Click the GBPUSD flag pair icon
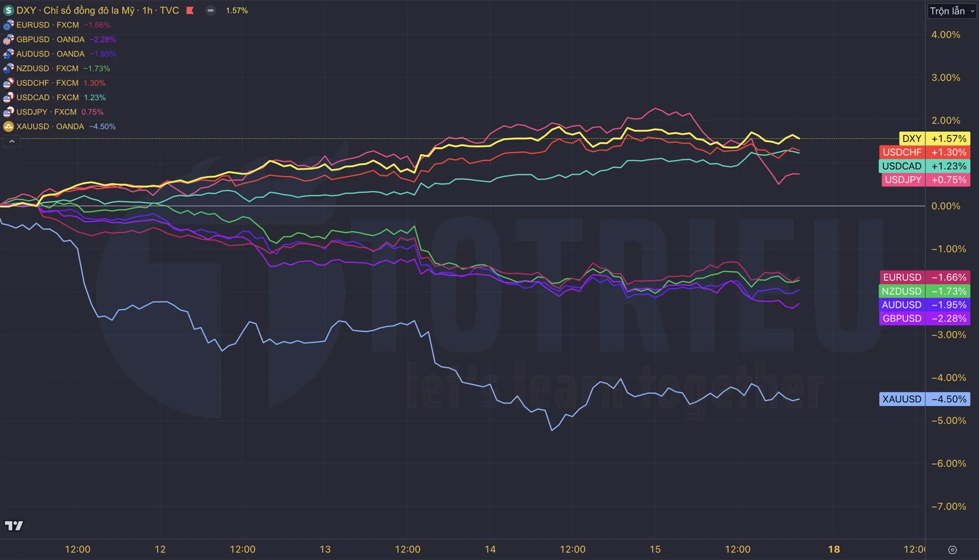 click(x=8, y=40)
